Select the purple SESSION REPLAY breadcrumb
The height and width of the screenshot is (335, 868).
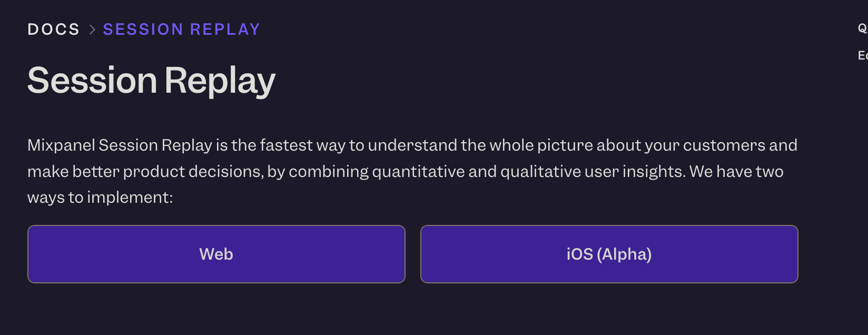[x=181, y=29]
